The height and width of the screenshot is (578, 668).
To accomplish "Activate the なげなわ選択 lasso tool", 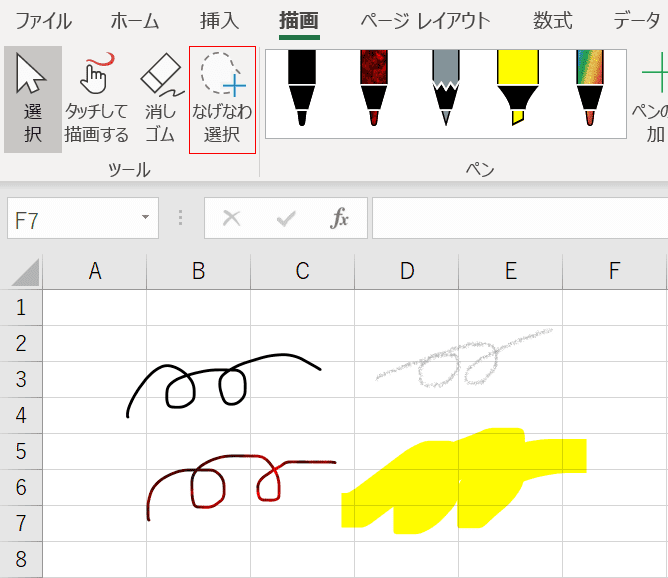I will 222,100.
